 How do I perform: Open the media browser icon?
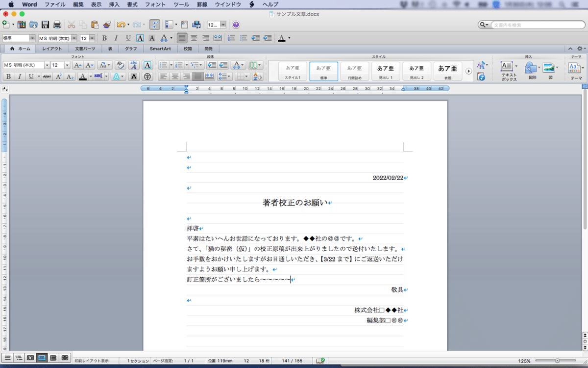pyautogui.click(x=197, y=25)
